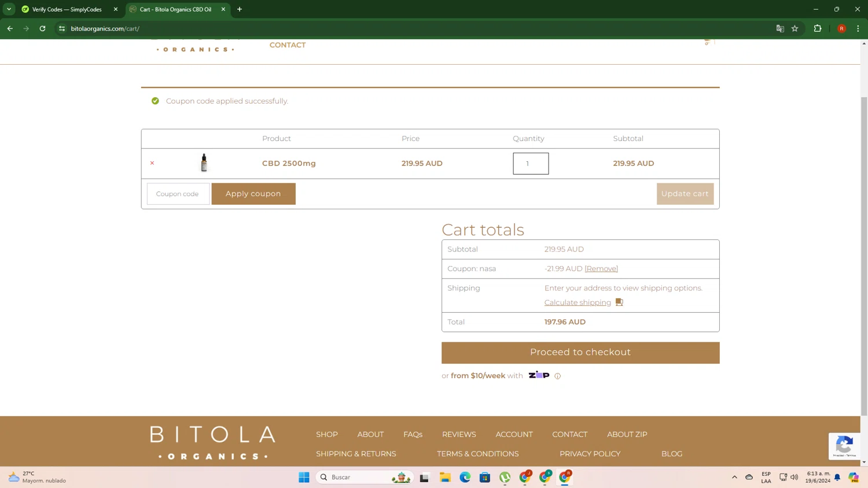Open ACCOUNT footer link

tap(514, 434)
